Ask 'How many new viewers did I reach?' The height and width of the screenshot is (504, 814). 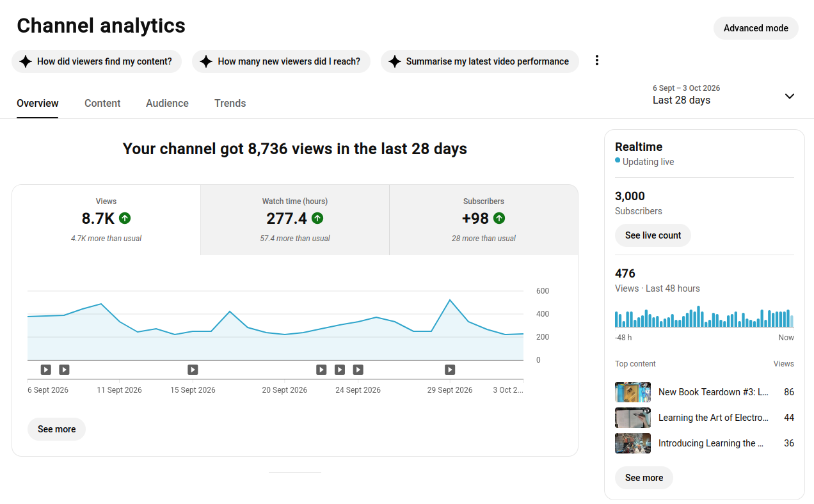(281, 61)
